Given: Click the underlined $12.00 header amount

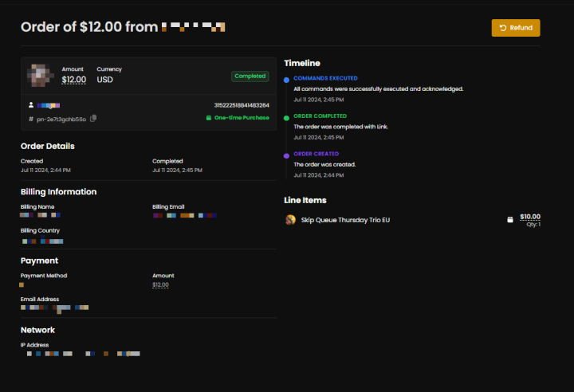Looking at the screenshot, I should tap(74, 80).
